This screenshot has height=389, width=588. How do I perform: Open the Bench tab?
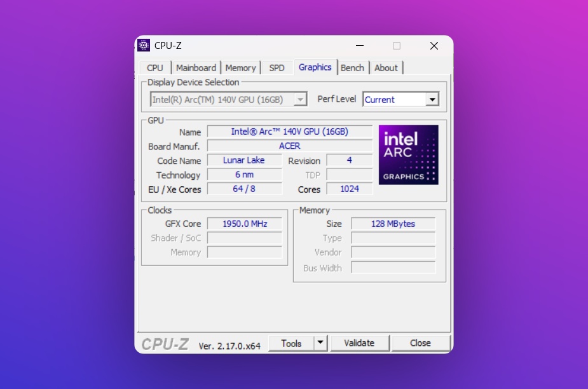353,68
